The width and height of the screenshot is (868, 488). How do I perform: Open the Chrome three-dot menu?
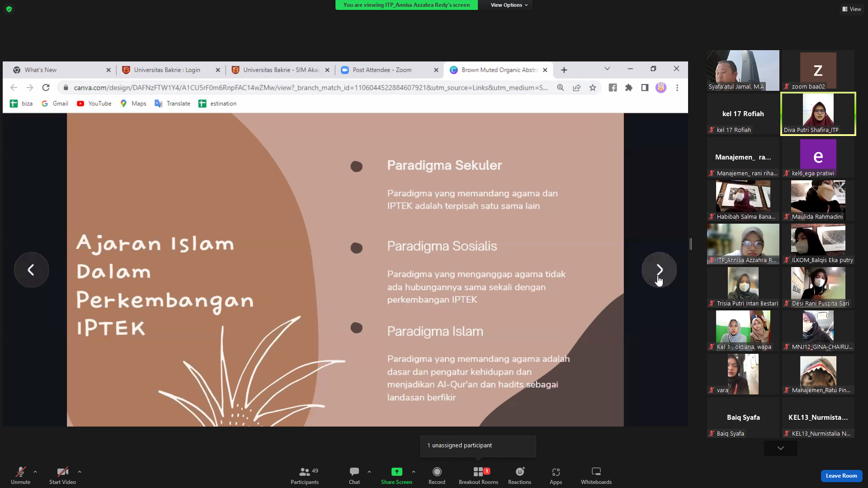tap(677, 88)
